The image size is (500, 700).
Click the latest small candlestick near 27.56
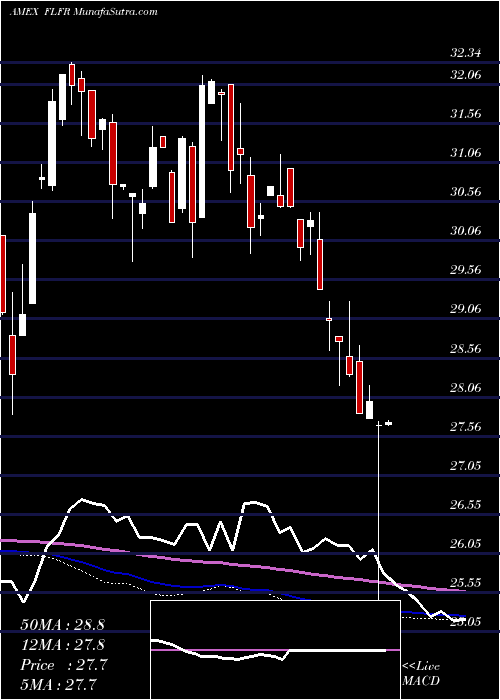coord(388,423)
